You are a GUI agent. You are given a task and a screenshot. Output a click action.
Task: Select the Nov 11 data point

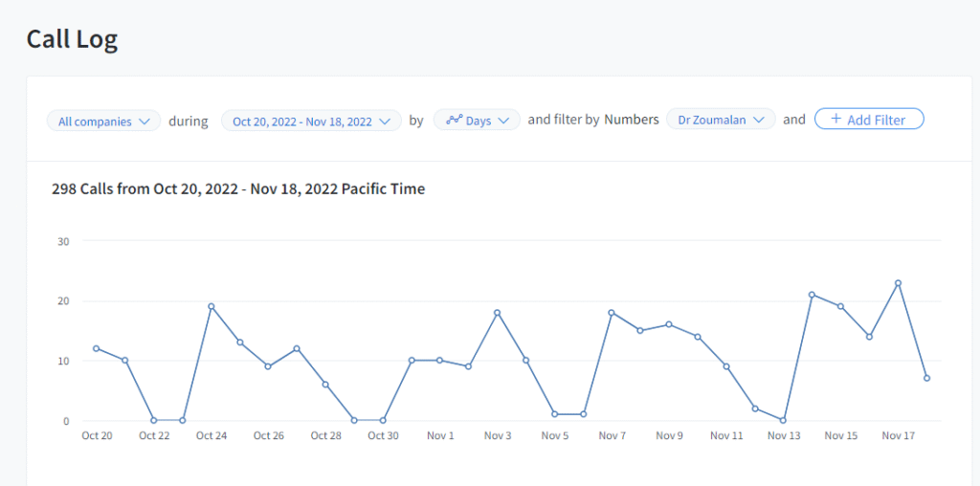click(x=726, y=366)
